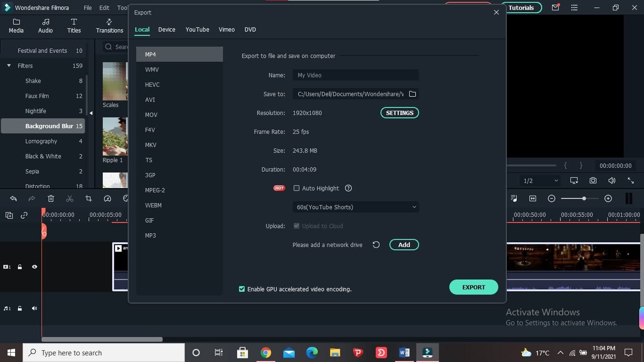644x362 pixels.
Task: Open the Edit menu
Action: click(104, 8)
